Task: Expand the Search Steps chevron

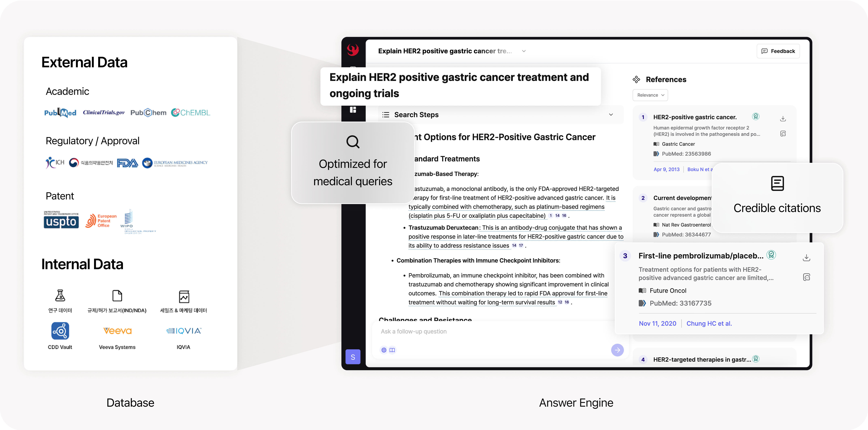Action: point(611,115)
